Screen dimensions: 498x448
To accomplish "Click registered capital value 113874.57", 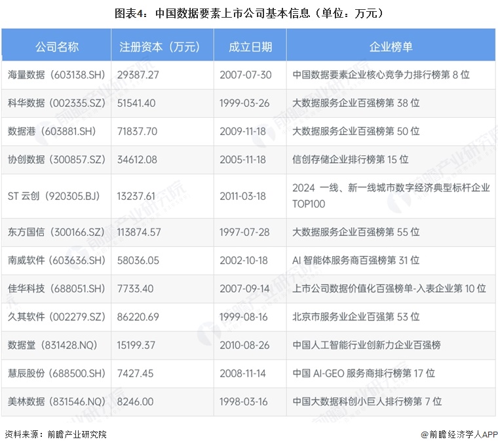I will [x=139, y=232].
